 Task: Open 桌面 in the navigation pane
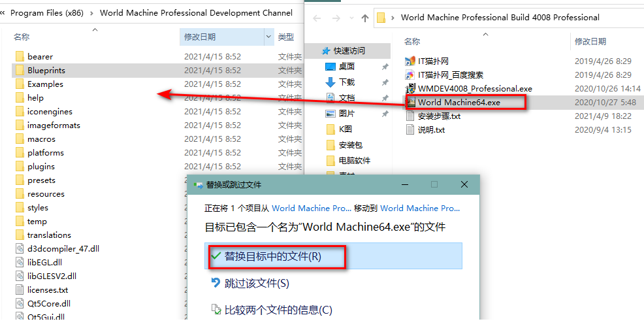(x=347, y=67)
